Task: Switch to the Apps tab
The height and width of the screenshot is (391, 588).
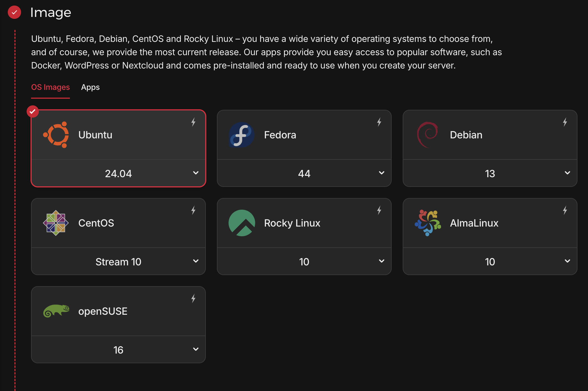Action: click(x=90, y=87)
